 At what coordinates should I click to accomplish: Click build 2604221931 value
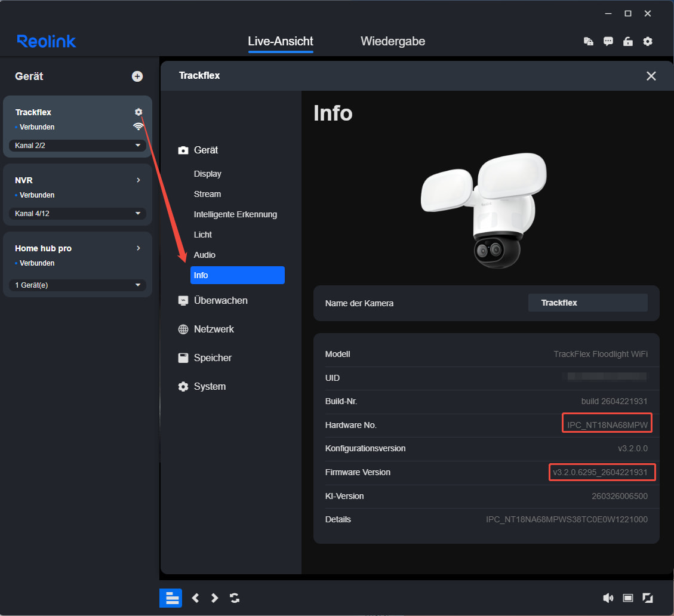[x=614, y=401]
